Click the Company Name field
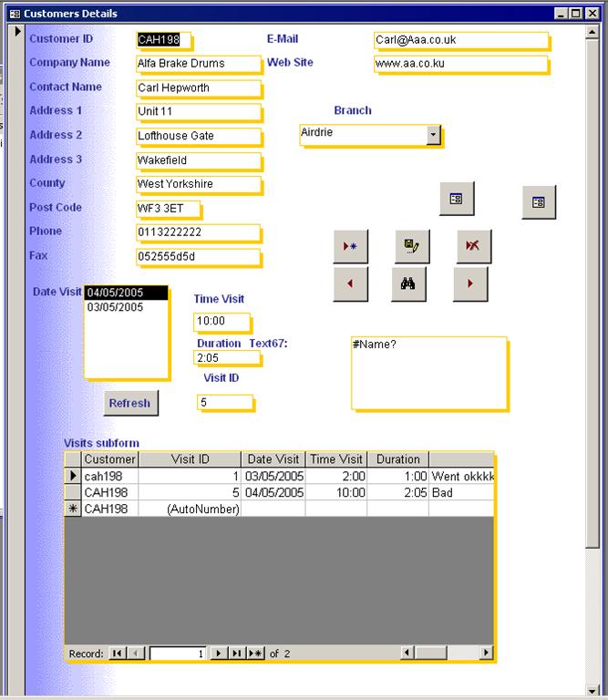The height and width of the screenshot is (700, 608). 198,64
